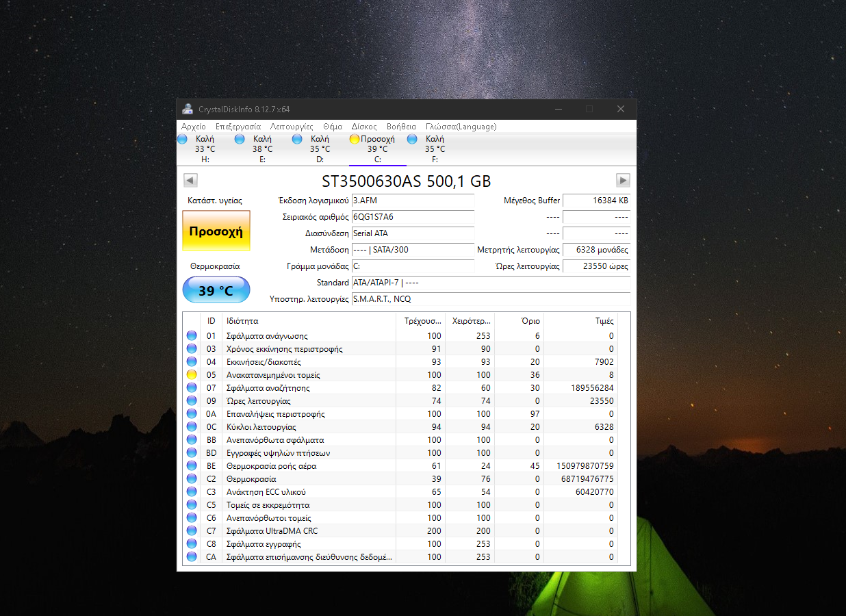Click the blue status orb for disk E:

pos(240,139)
